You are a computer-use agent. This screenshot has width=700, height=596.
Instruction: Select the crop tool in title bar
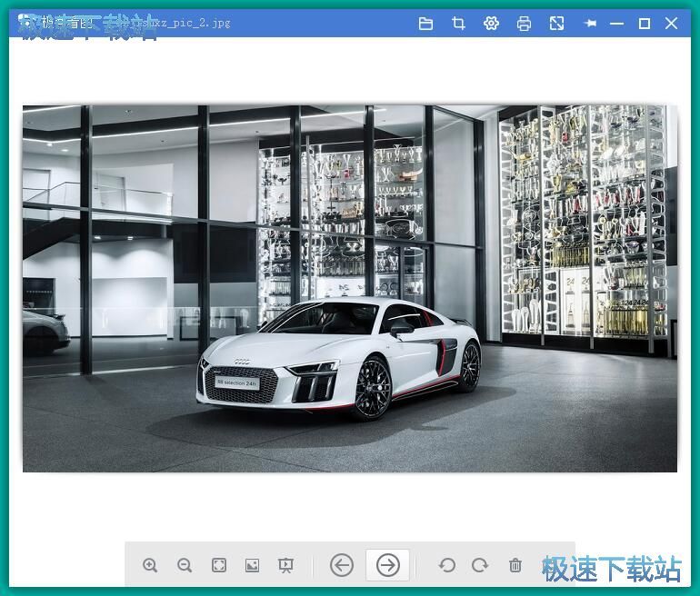pos(458,24)
